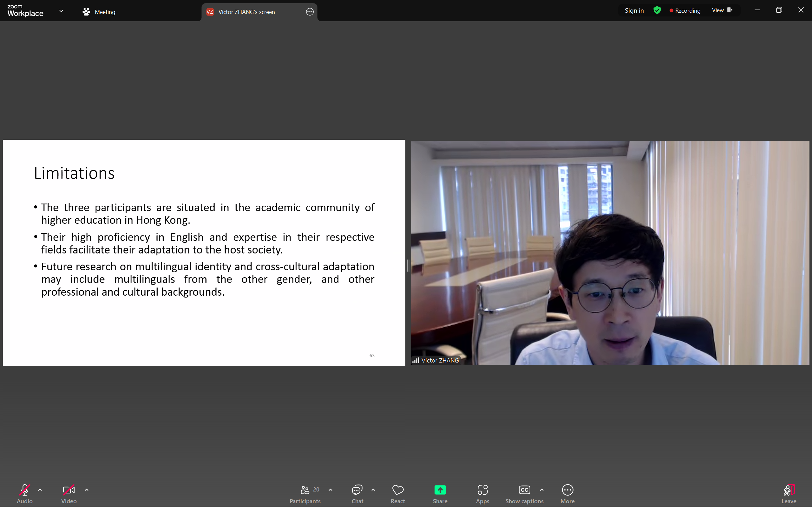The height and width of the screenshot is (507, 812).
Task: Toggle the security shield indicator
Action: [657, 10]
